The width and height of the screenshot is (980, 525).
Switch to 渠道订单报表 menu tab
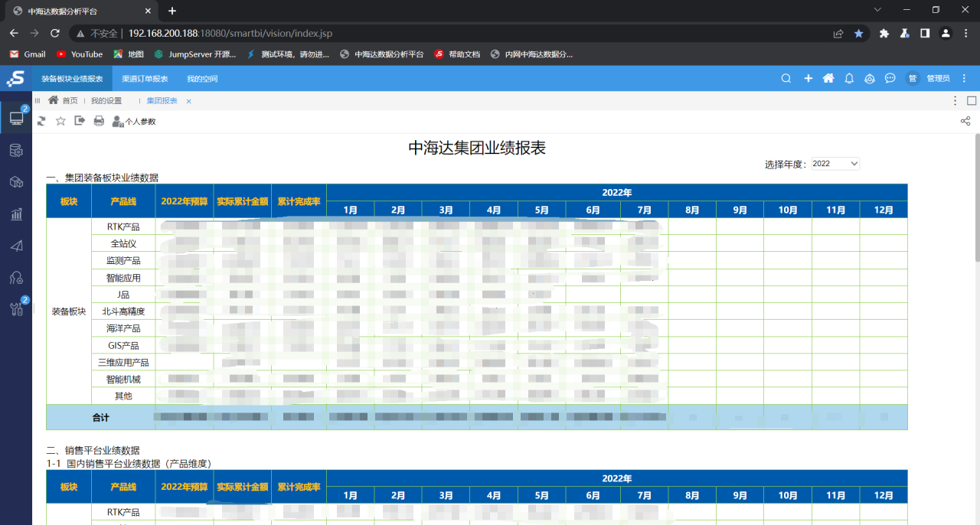pos(145,79)
